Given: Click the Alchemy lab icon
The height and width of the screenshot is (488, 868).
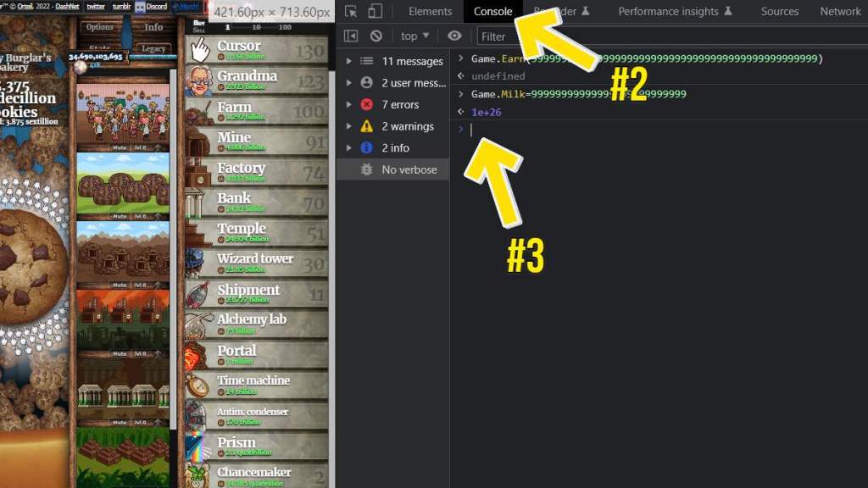Looking at the screenshot, I should 198,324.
